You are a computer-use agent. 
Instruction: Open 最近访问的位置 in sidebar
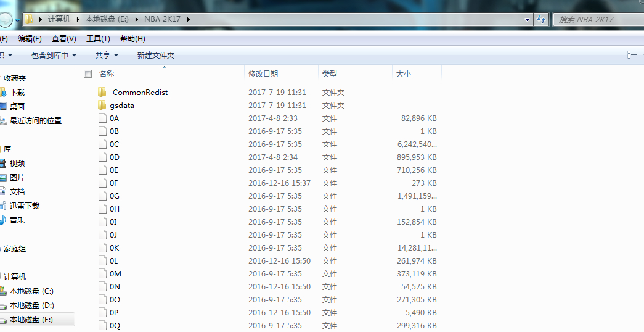(x=36, y=120)
